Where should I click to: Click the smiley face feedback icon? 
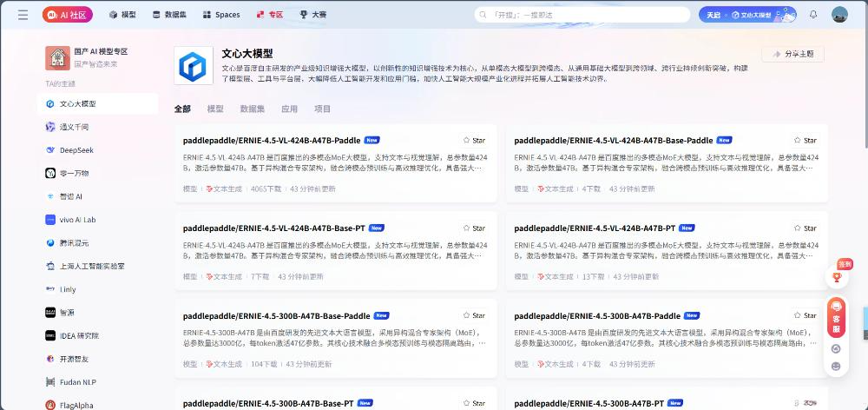(836, 366)
